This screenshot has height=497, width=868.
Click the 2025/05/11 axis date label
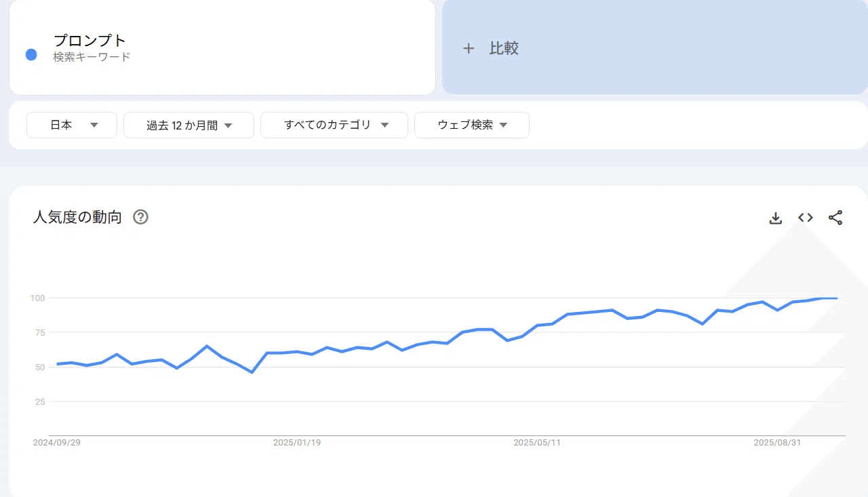537,443
